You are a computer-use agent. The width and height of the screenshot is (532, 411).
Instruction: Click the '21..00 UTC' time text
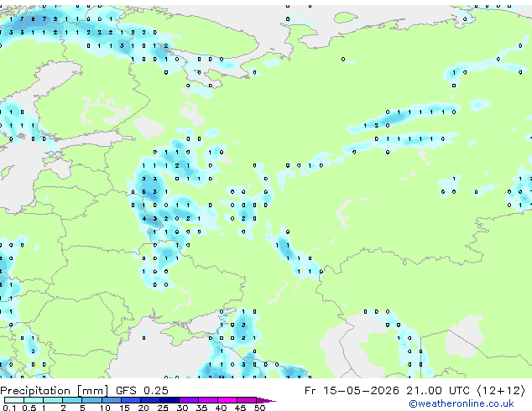(438, 391)
